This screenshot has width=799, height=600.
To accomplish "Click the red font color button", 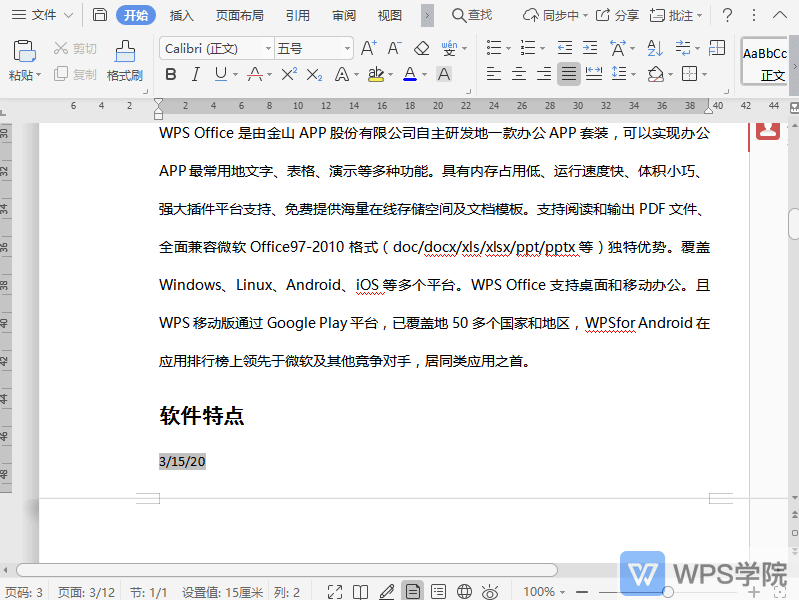I will point(409,74).
